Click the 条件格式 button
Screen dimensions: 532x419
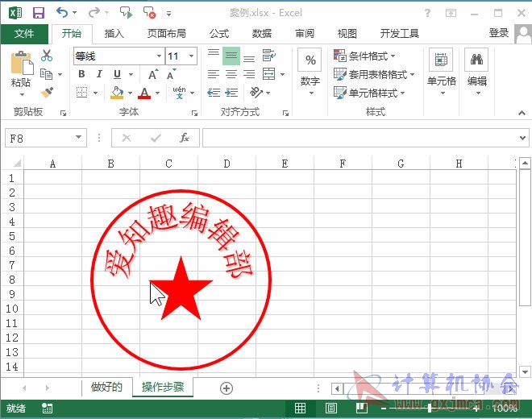pos(364,56)
